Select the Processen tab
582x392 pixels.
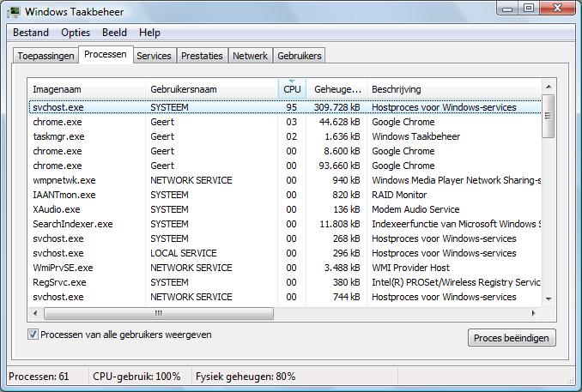tap(106, 55)
